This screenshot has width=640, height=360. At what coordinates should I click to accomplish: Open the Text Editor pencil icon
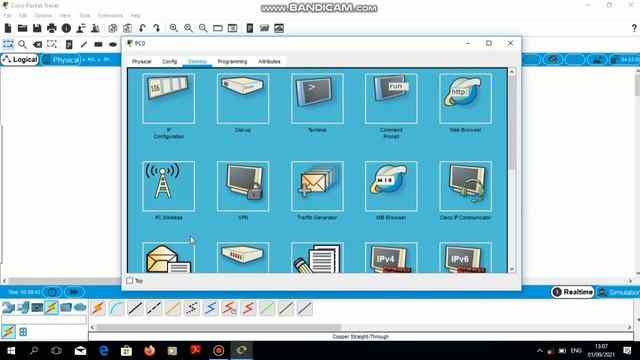317,258
